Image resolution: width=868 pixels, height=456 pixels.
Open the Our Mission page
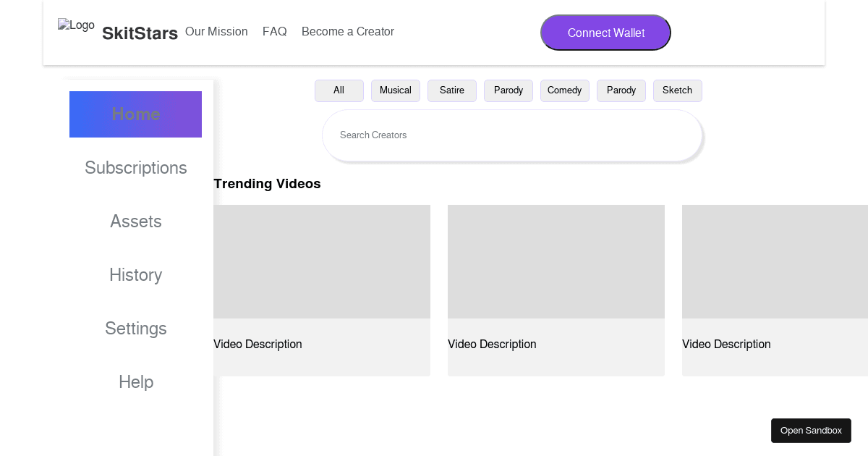coord(216,32)
